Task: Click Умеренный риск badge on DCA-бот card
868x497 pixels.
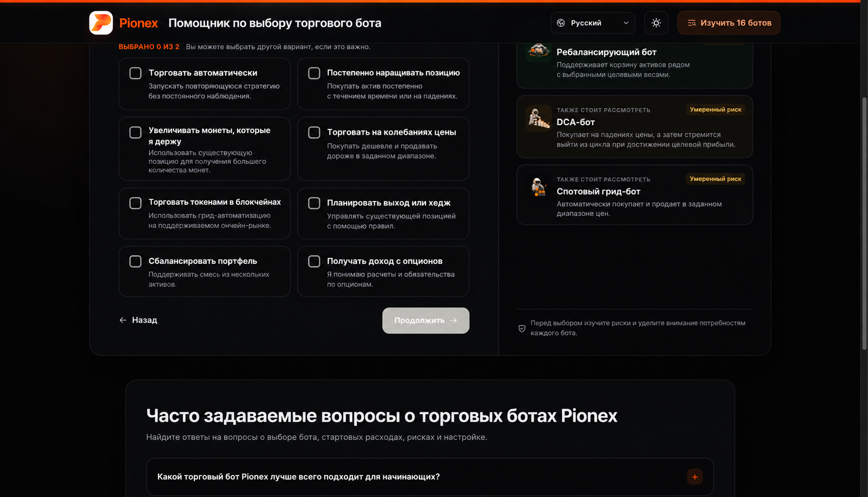Action: (715, 109)
